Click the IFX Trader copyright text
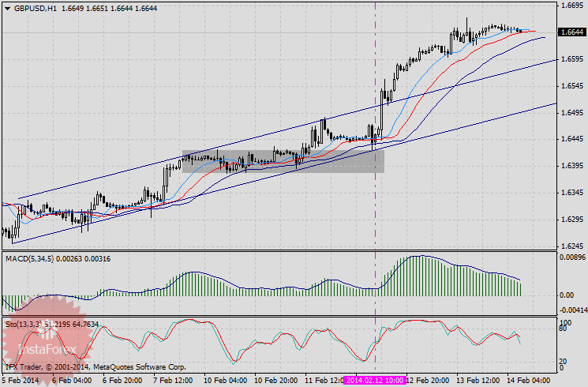 tap(95, 367)
